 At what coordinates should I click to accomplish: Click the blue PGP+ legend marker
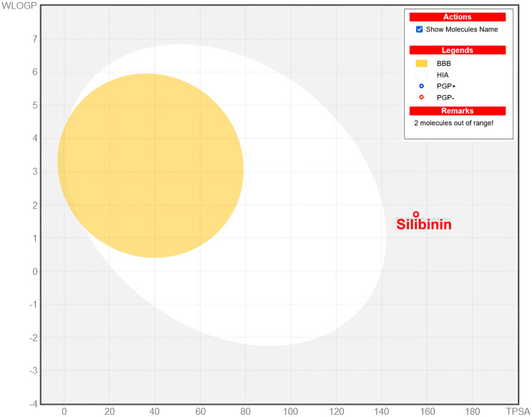pyautogui.click(x=422, y=86)
